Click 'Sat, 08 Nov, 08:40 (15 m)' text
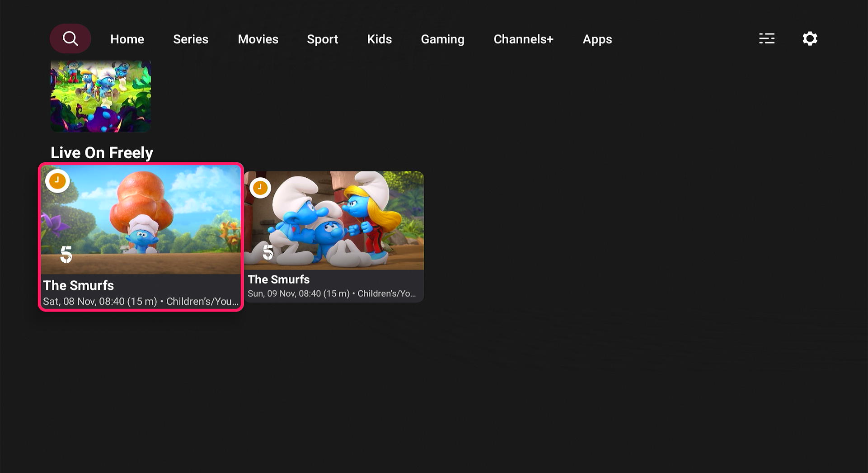 (100, 301)
